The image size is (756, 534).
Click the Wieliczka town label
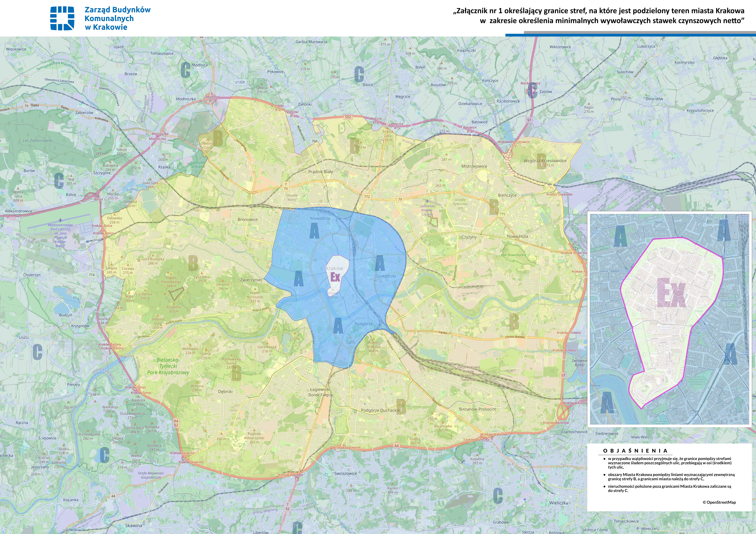click(x=558, y=503)
